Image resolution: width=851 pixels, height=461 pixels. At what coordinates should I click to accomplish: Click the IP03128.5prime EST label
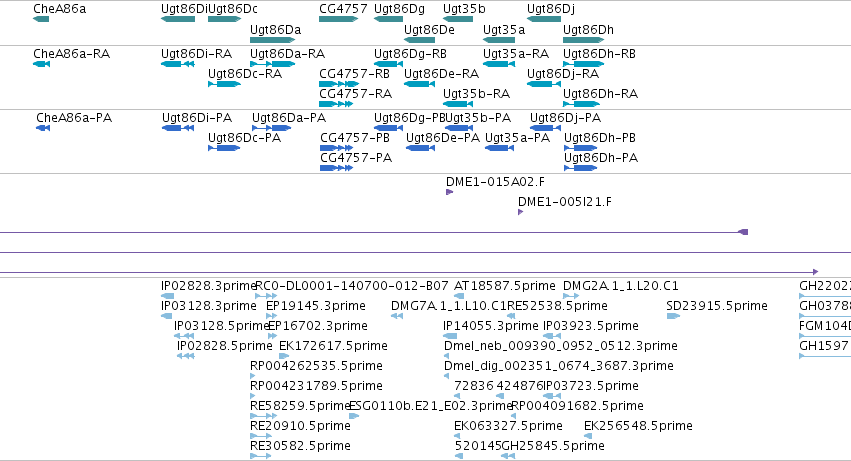222,326
